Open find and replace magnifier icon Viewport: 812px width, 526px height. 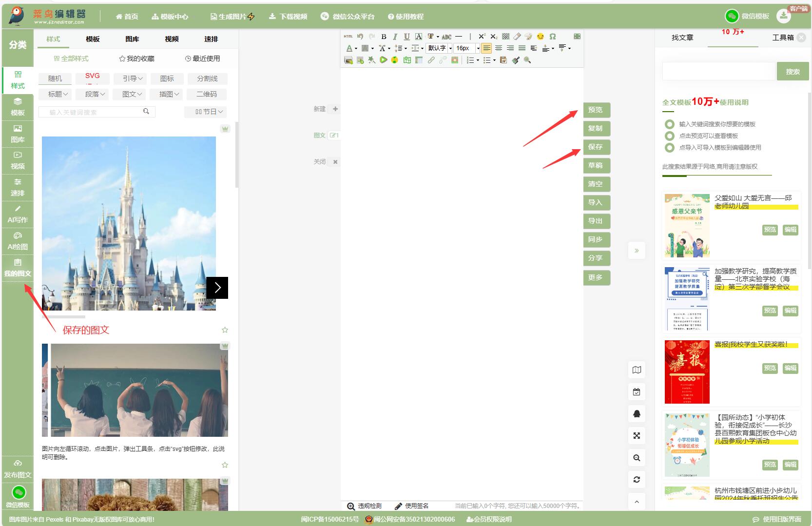527,60
